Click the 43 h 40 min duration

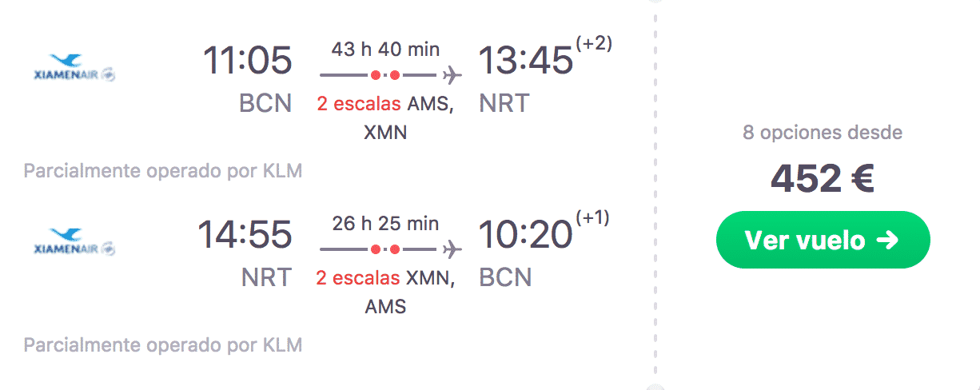tap(385, 50)
